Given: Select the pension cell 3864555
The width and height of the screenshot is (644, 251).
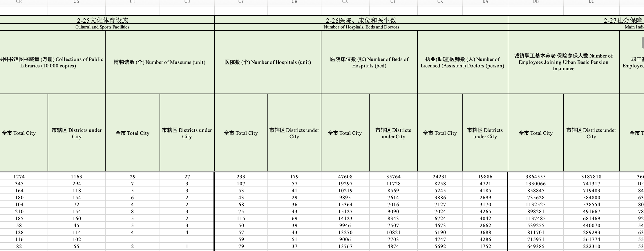Looking at the screenshot, I should (x=536, y=177).
